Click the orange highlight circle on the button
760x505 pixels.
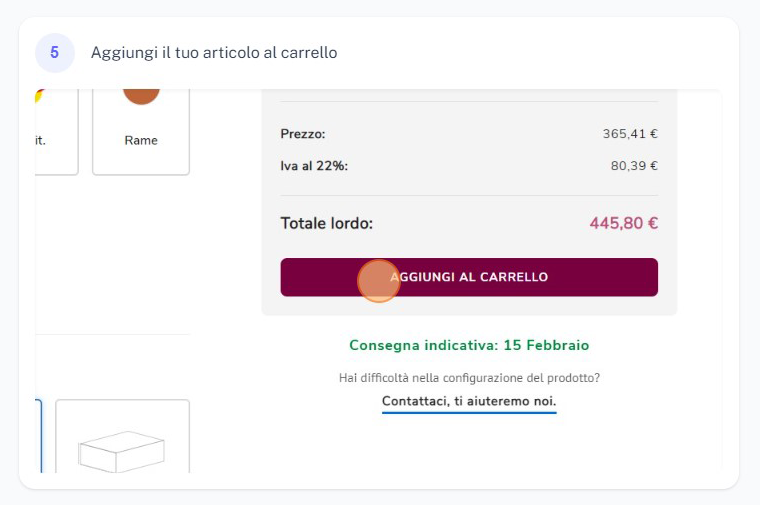(379, 281)
